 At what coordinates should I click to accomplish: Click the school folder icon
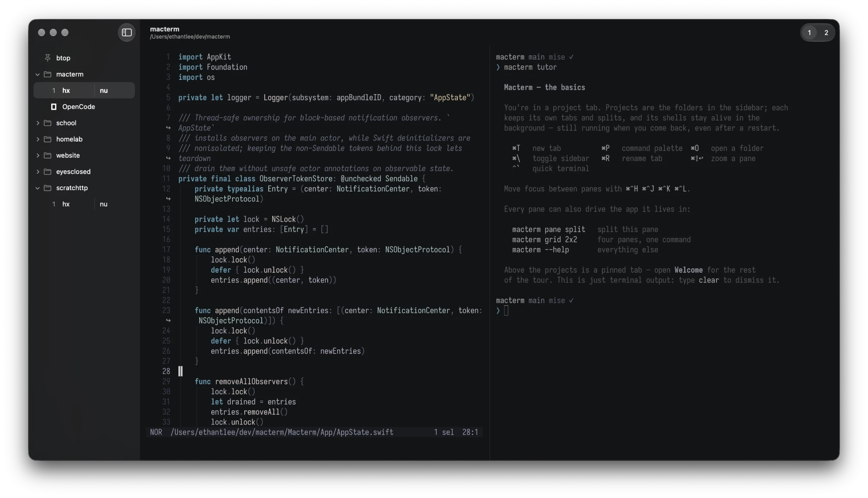(48, 123)
